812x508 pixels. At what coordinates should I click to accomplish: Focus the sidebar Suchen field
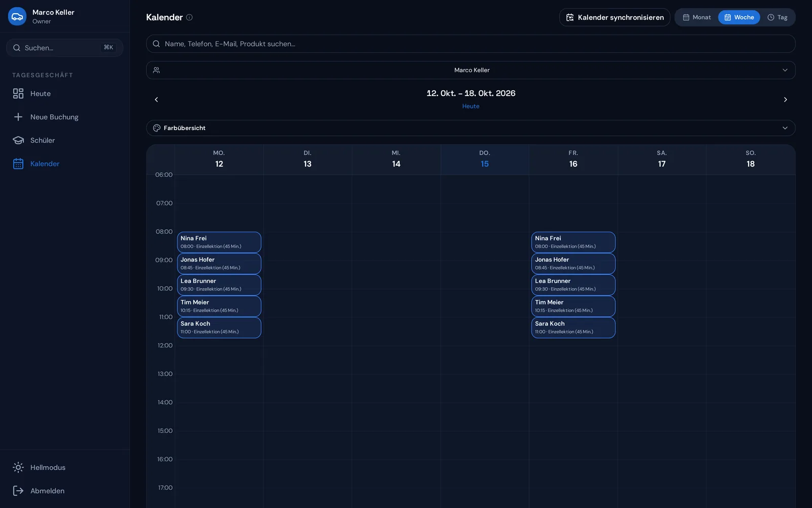point(64,48)
